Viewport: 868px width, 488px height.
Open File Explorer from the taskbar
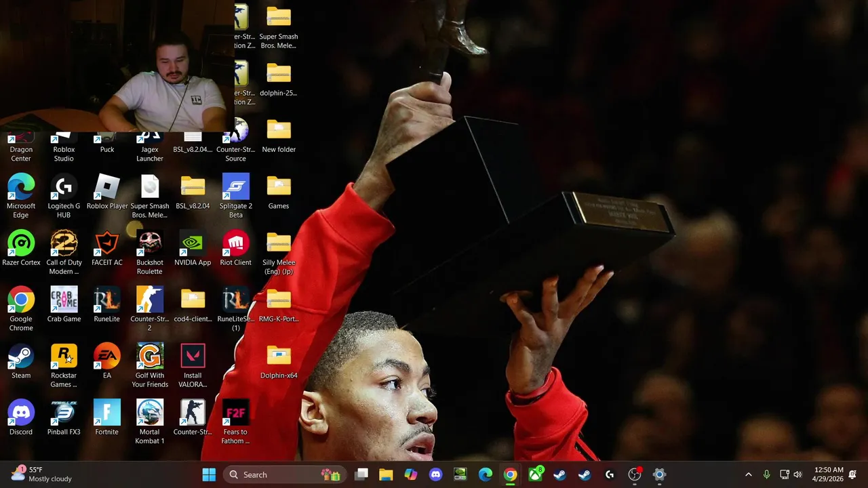point(386,474)
